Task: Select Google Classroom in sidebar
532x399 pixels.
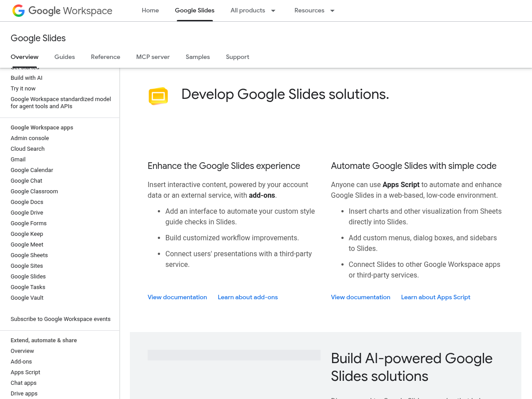Action: 34,191
